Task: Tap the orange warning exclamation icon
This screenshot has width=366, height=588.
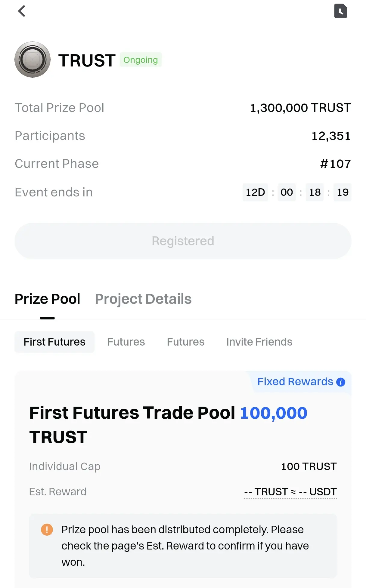Action: pos(47,530)
